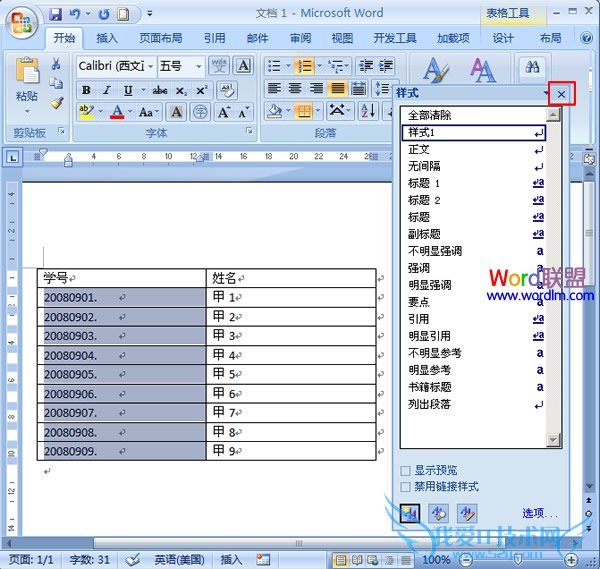The width and height of the screenshot is (600, 569).
Task: Apply bulleted list
Action: [274, 66]
